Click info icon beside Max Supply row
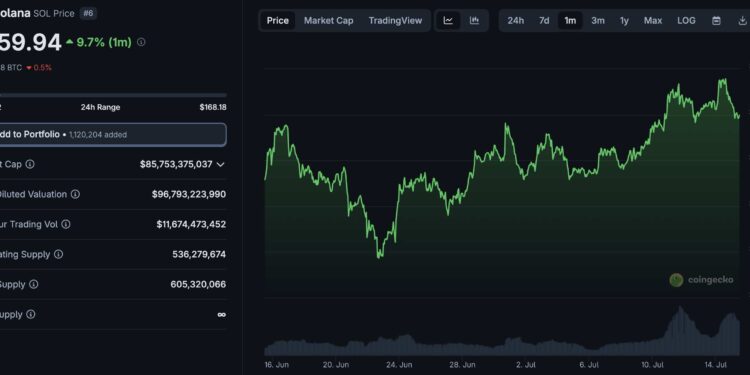Image resolution: width=750 pixels, height=375 pixels. coord(31,314)
